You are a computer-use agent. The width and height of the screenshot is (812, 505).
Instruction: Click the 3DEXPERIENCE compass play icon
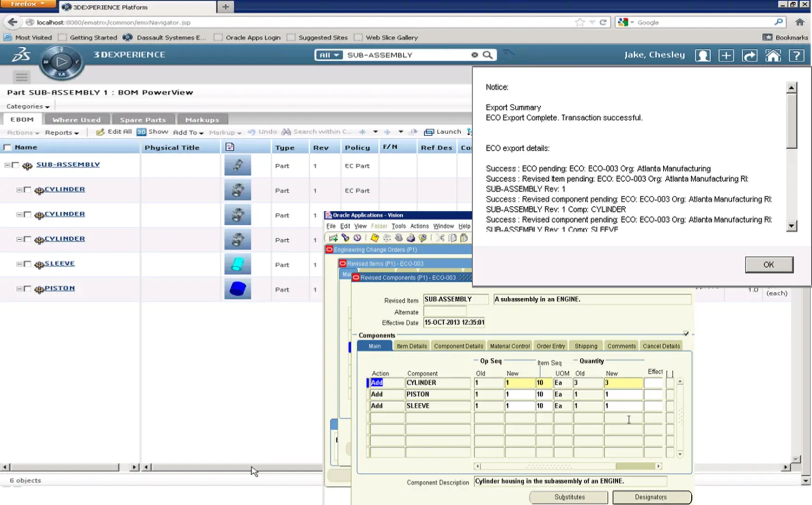click(61, 61)
